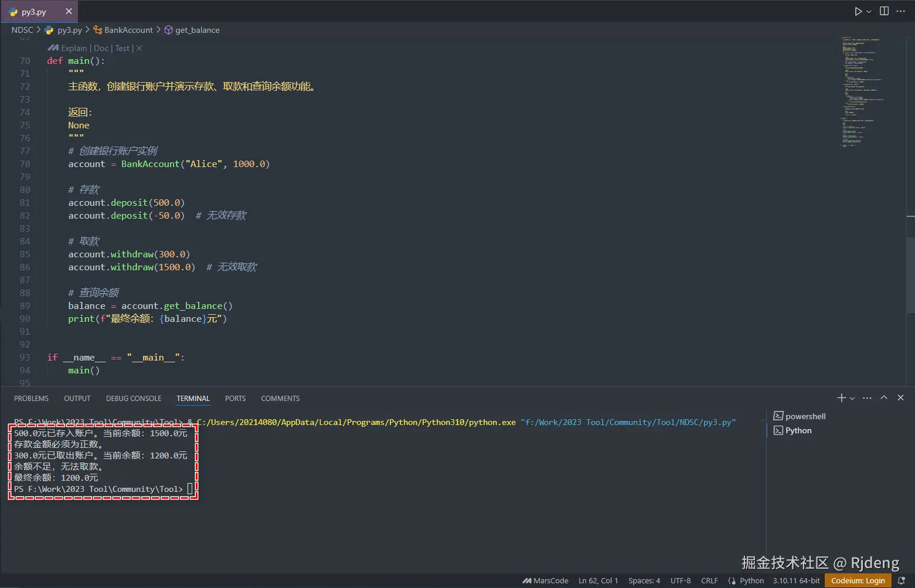Switch to the OUTPUT panel tab
Viewport: 915px width, 588px height.
[77, 399]
